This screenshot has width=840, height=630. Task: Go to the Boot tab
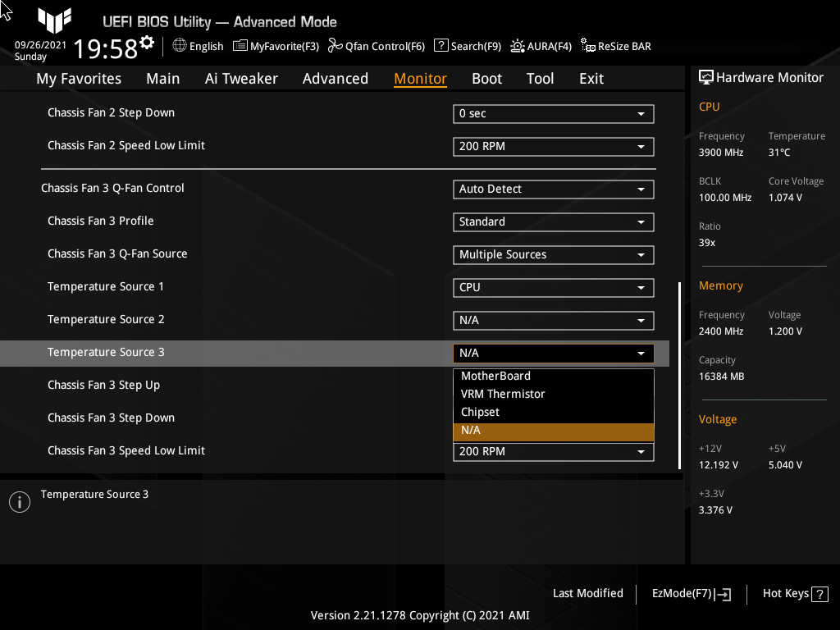(x=486, y=78)
